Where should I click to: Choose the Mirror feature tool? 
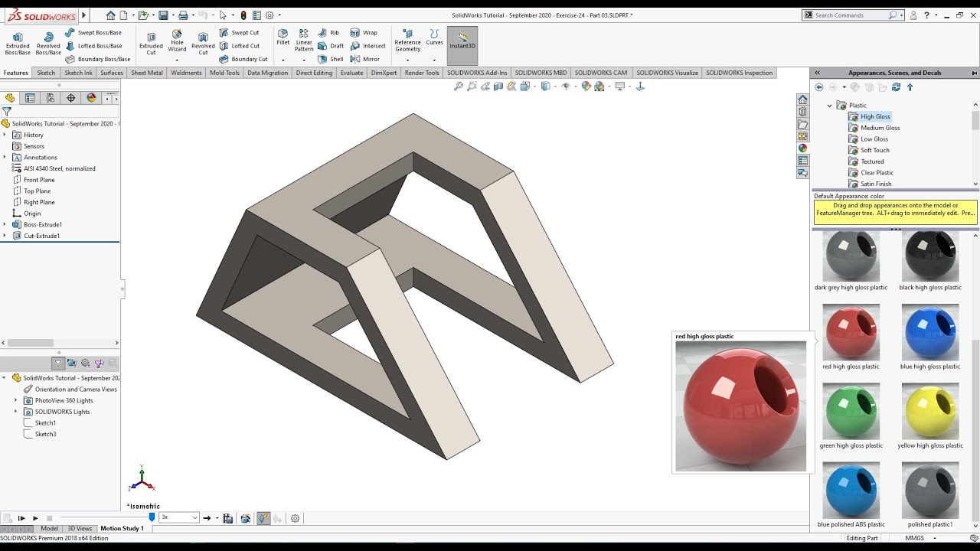coord(365,59)
